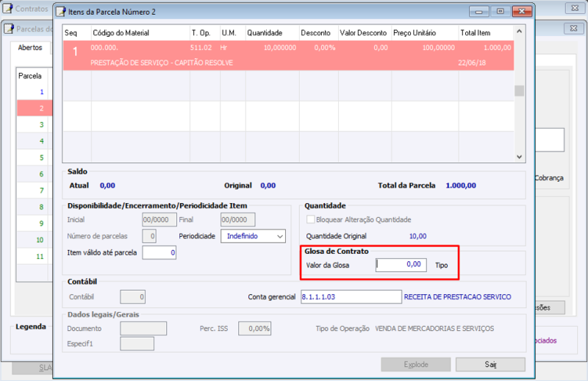Select the item row PRESTAÇÃO DE SERVIÇO
This screenshot has height=381, width=588.
[x=288, y=56]
